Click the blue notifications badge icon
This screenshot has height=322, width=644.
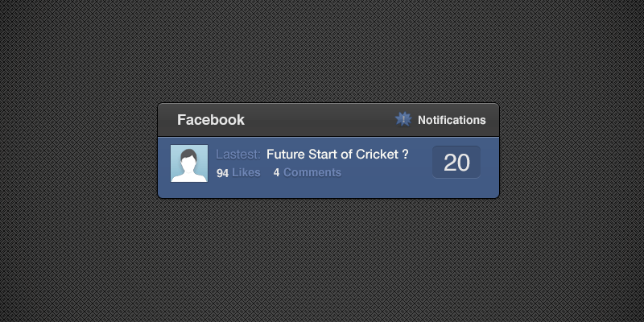[403, 120]
